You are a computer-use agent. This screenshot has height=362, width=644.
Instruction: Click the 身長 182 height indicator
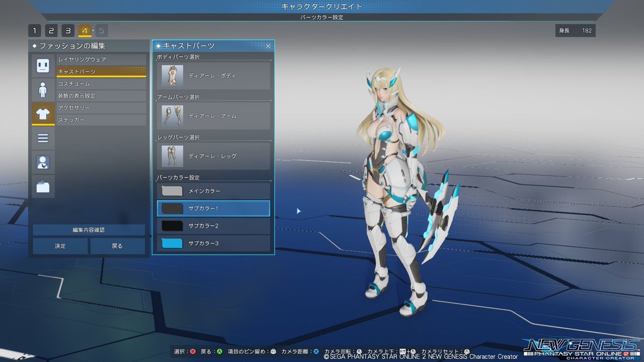(575, 31)
